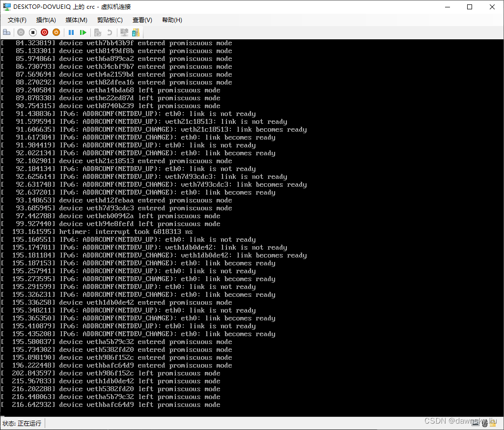
Task: Shut down the guest via red power icon
Action: [44, 32]
